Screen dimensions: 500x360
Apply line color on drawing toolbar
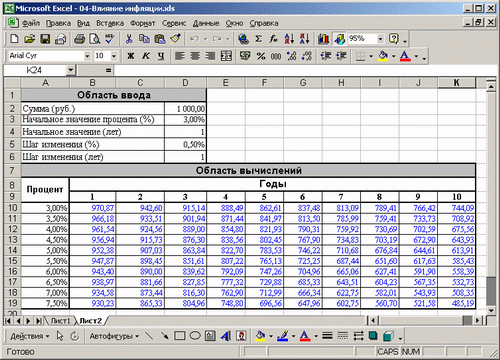[x=282, y=336]
